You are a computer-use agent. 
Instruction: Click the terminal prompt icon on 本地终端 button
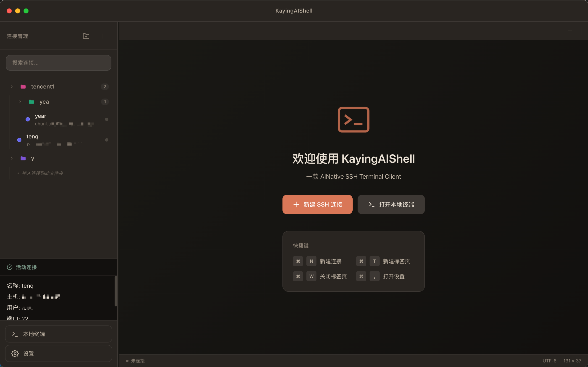click(x=15, y=334)
